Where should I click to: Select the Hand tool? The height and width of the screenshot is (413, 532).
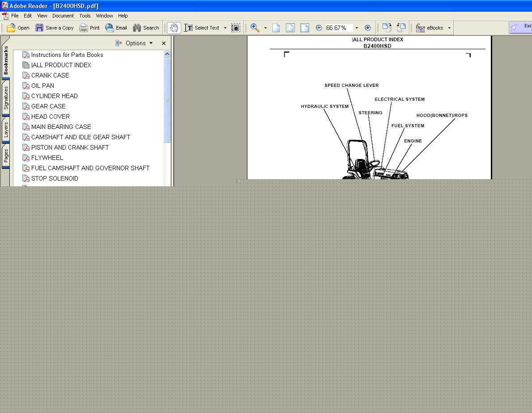[174, 28]
